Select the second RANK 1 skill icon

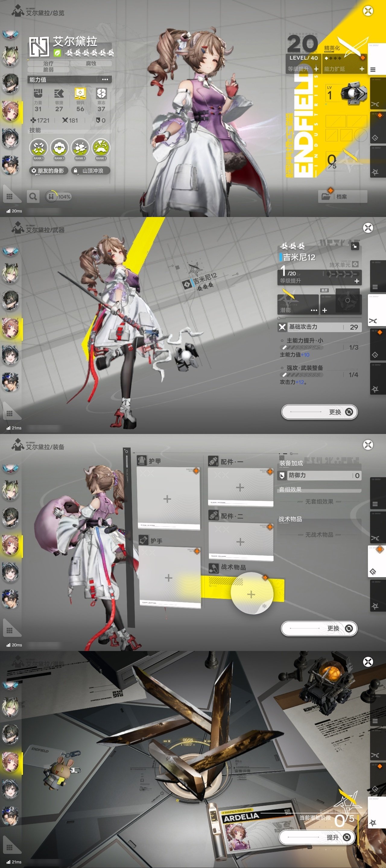click(59, 148)
